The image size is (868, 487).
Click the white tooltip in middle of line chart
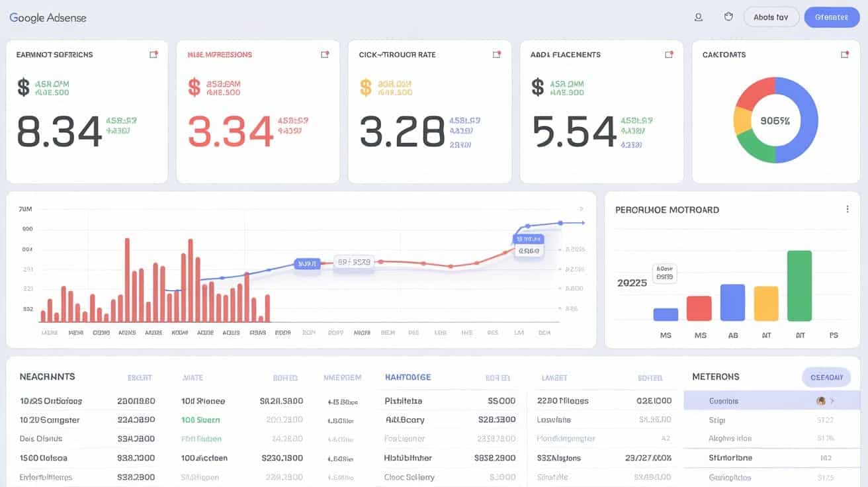[x=354, y=262]
